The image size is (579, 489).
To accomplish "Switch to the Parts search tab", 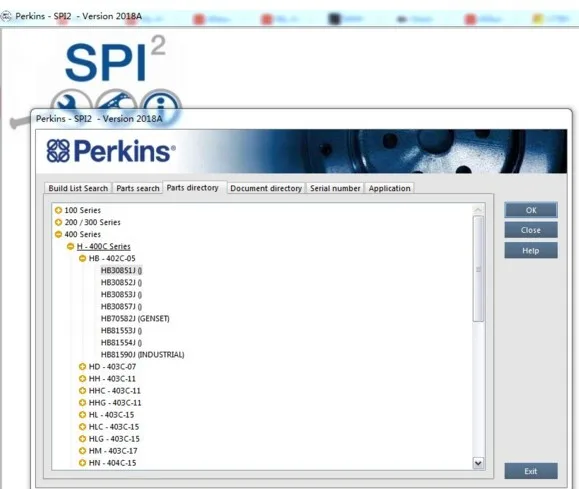I will (x=138, y=188).
